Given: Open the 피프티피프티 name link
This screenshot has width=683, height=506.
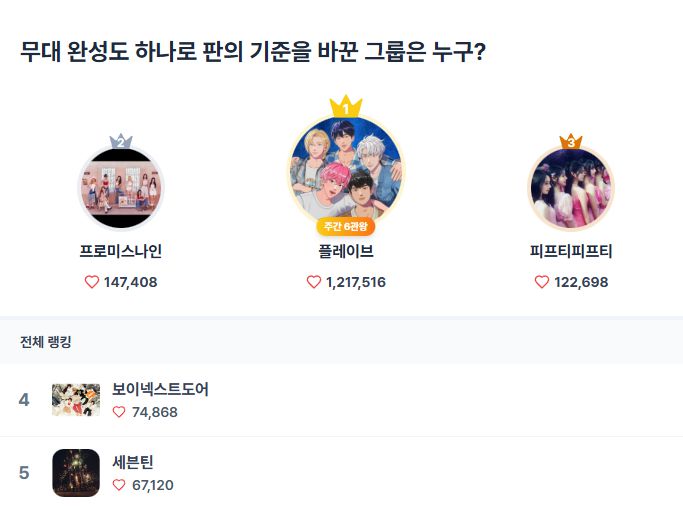Looking at the screenshot, I should [x=571, y=251].
